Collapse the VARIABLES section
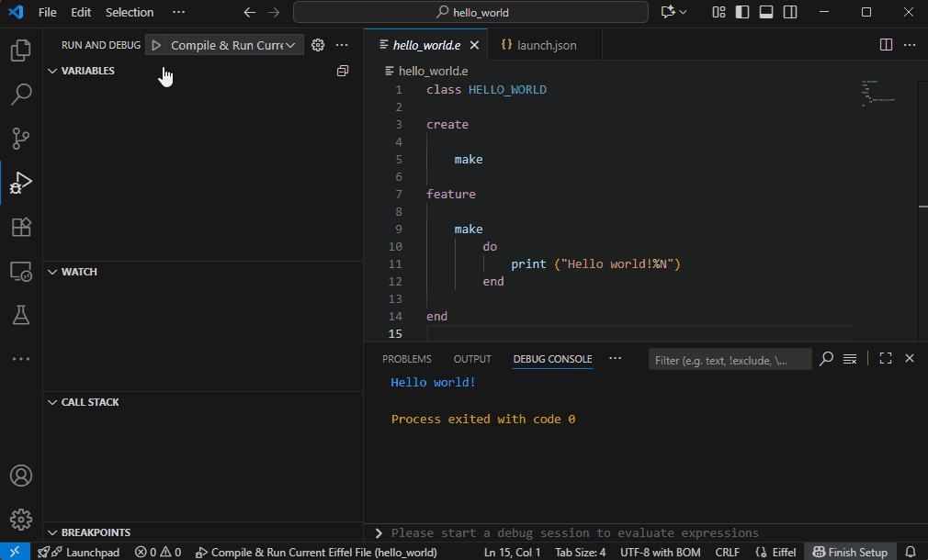This screenshot has width=928, height=560. coord(53,71)
